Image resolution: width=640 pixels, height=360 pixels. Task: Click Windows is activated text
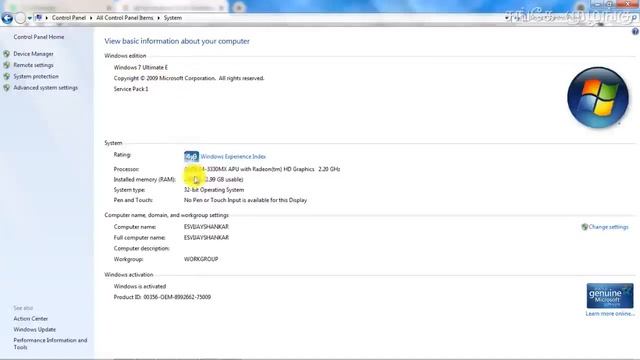pos(140,287)
